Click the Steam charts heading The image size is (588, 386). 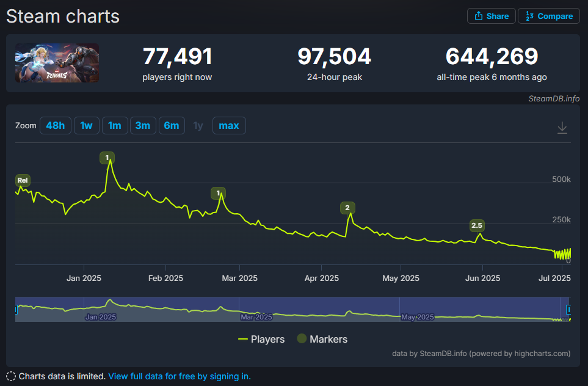tap(63, 16)
